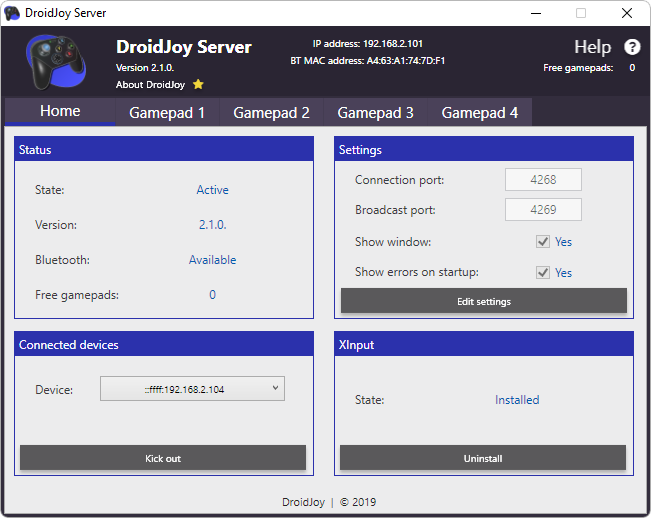Click the XInput Uninstall button

[x=483, y=458]
